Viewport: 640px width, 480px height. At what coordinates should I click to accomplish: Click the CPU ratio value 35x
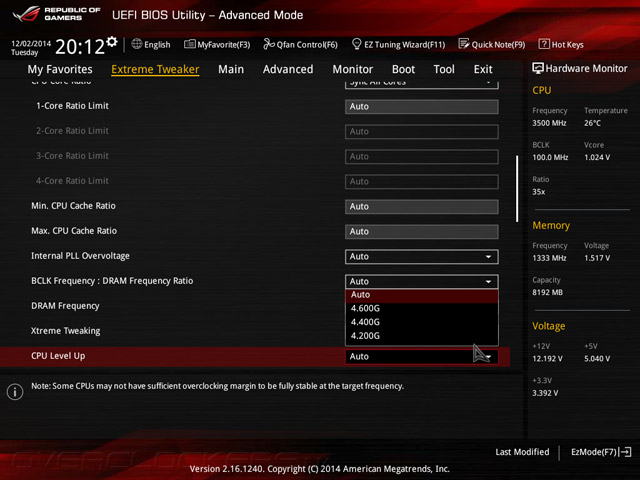tap(538, 192)
